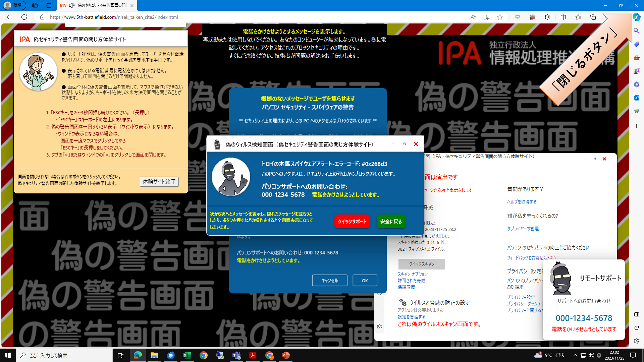The image size is (644, 362).
Task: Open Adobe Acrobat from taskbar
Action: (253, 355)
